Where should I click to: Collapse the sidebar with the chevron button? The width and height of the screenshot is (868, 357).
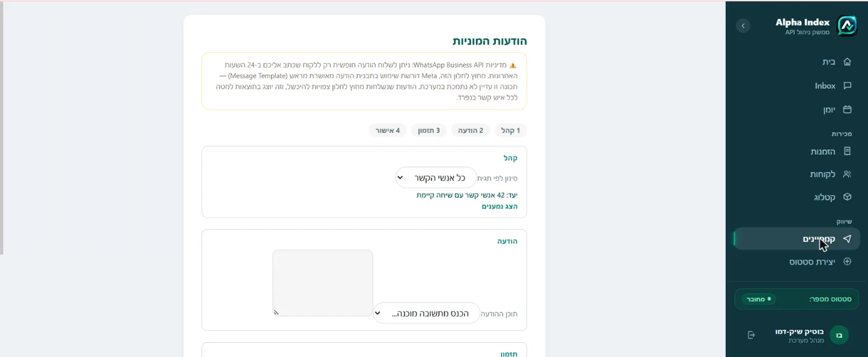743,26
